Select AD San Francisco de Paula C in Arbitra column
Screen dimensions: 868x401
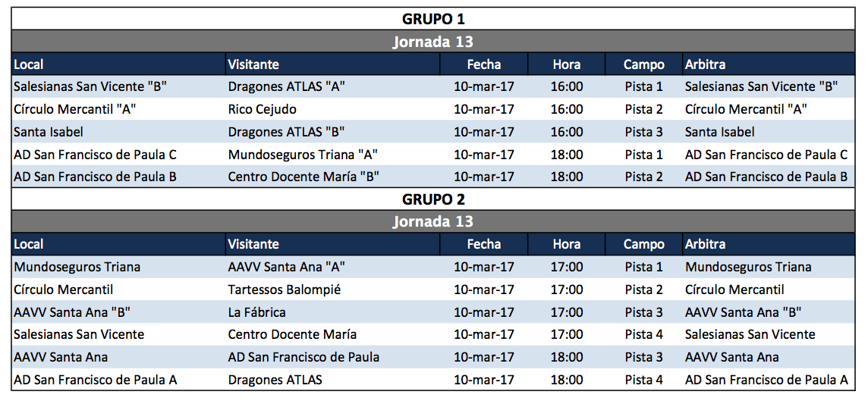point(766,155)
